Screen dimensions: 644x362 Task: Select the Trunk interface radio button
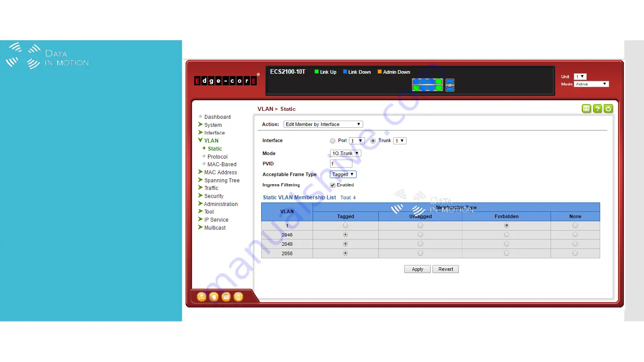tap(373, 141)
